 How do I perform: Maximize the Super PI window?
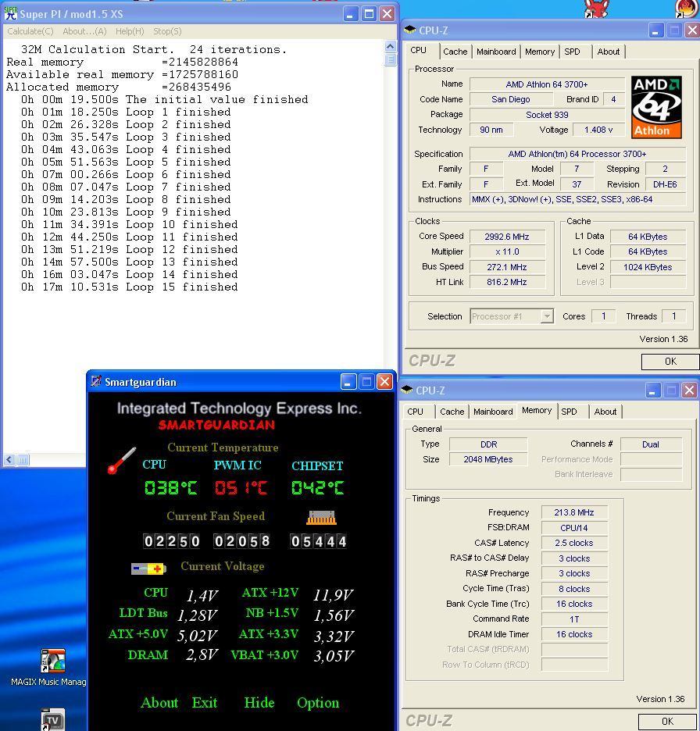pos(369,14)
